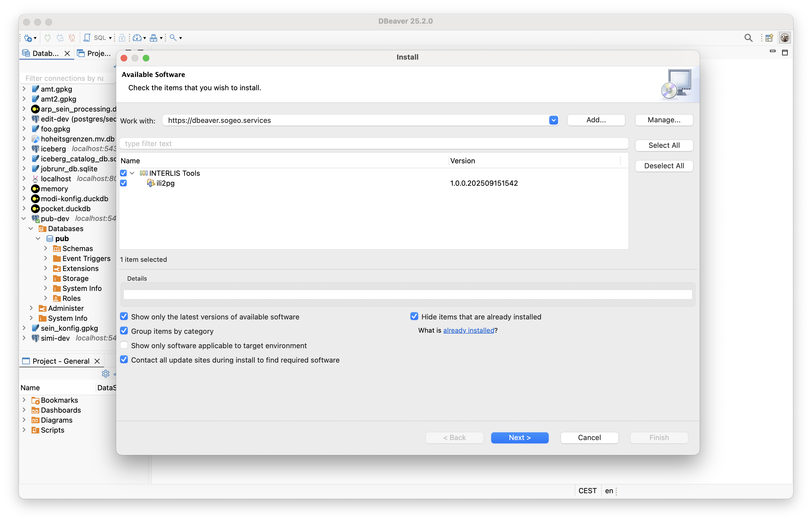Expand the amt.gpkg connection
This screenshot has height=522, width=812.
(24, 89)
